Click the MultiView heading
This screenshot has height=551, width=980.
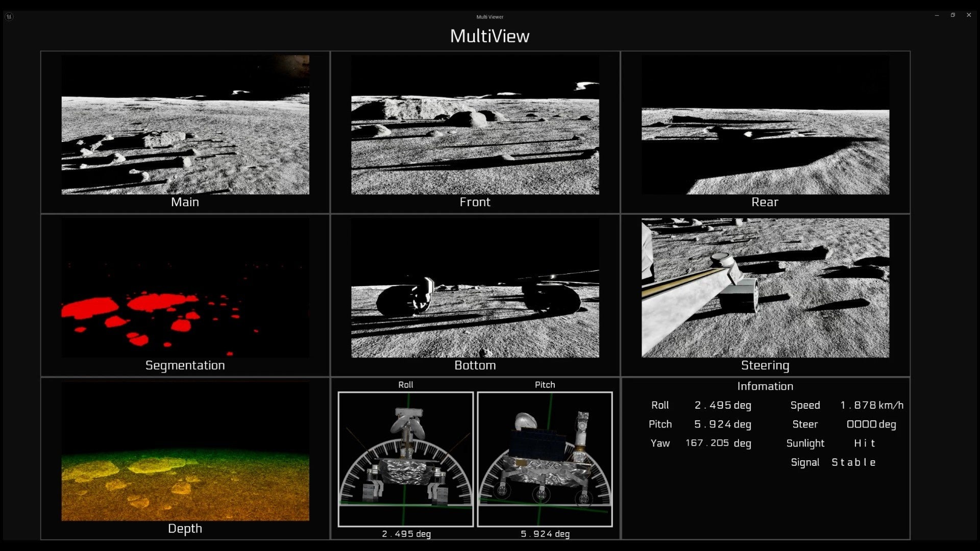pos(490,36)
